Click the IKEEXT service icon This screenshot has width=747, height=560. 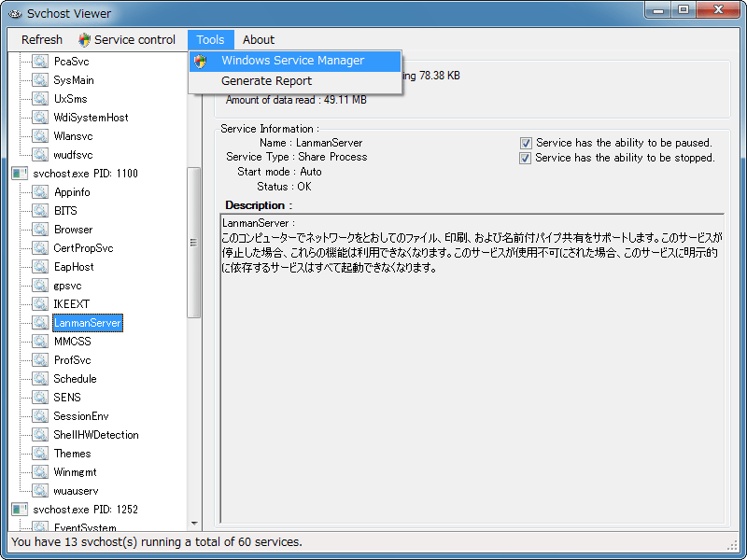click(40, 304)
